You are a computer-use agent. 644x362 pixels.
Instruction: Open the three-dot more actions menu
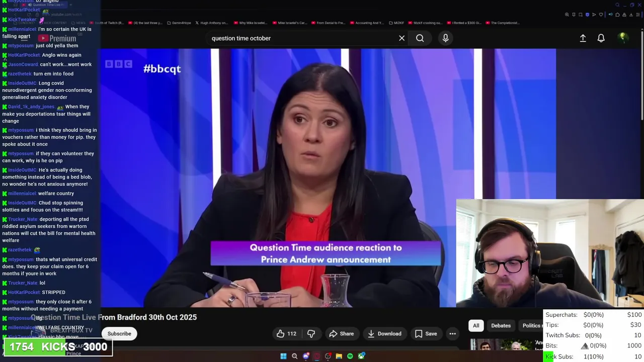(452, 333)
